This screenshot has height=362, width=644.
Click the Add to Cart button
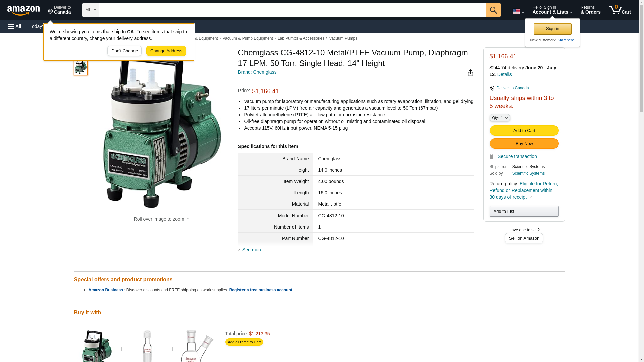tap(524, 130)
